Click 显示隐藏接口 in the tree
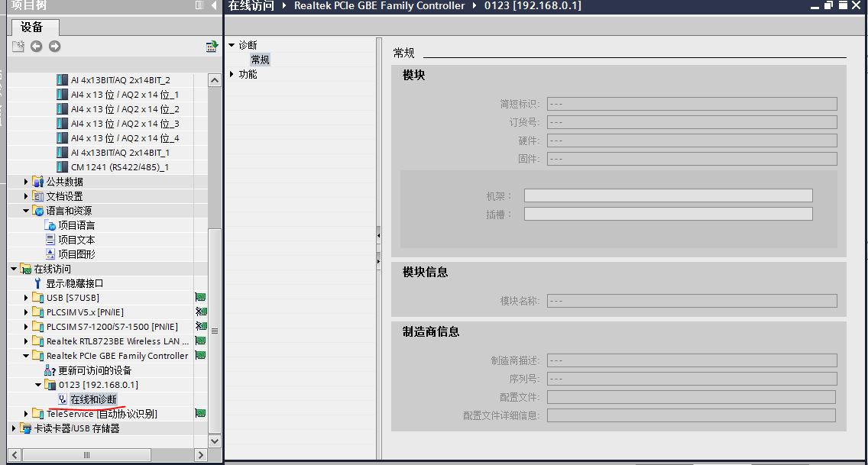The width and height of the screenshot is (868, 465). coord(75,283)
